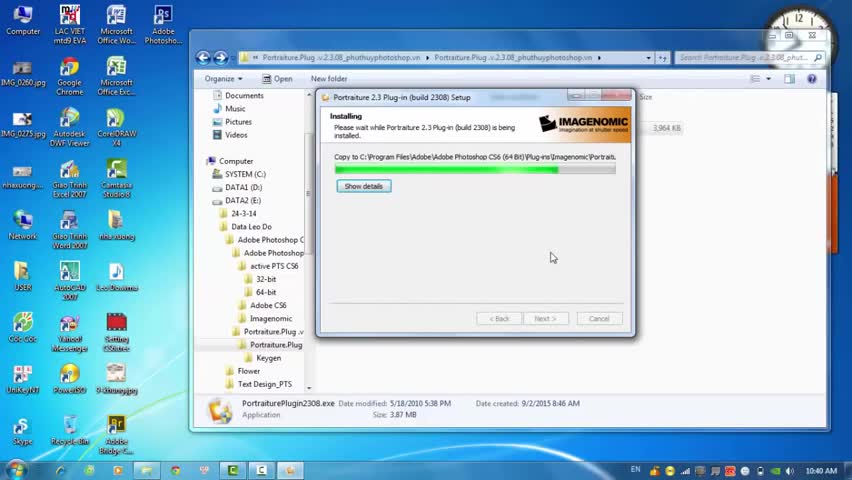Click the taskbar clock showing 10:40 AM
This screenshot has width=852, height=480.
click(821, 471)
